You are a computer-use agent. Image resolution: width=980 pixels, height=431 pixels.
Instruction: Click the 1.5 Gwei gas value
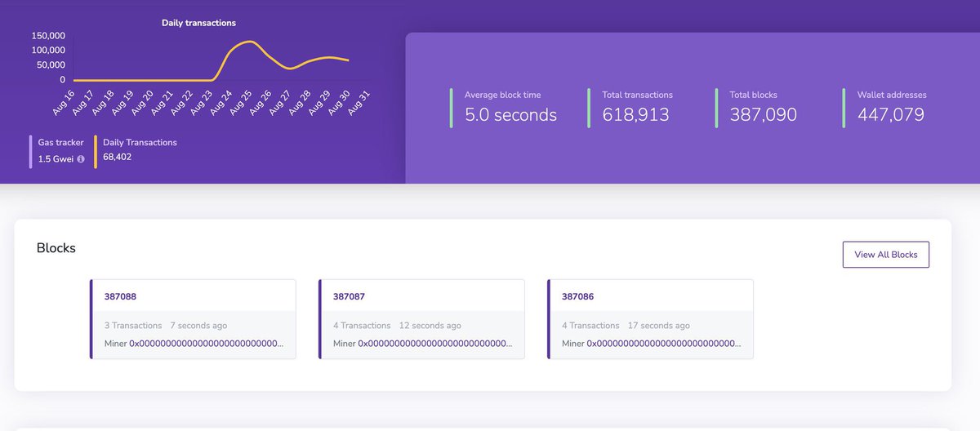56,159
